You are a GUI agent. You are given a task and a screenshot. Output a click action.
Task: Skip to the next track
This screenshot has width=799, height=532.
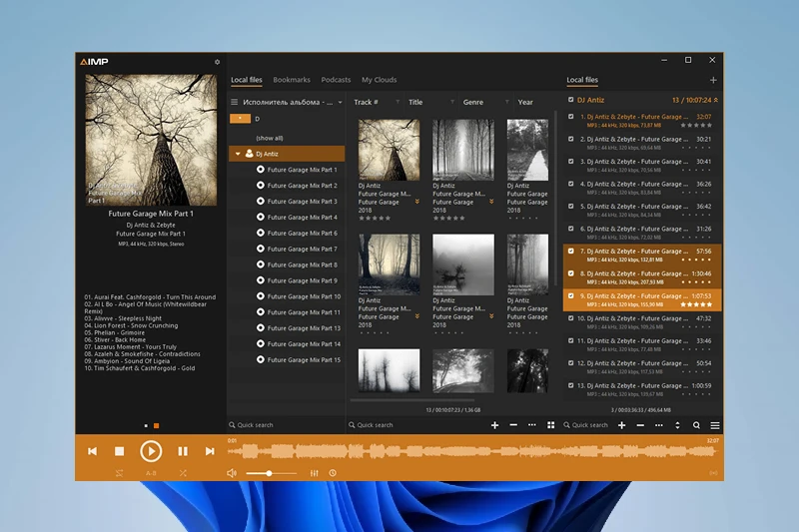click(x=210, y=451)
